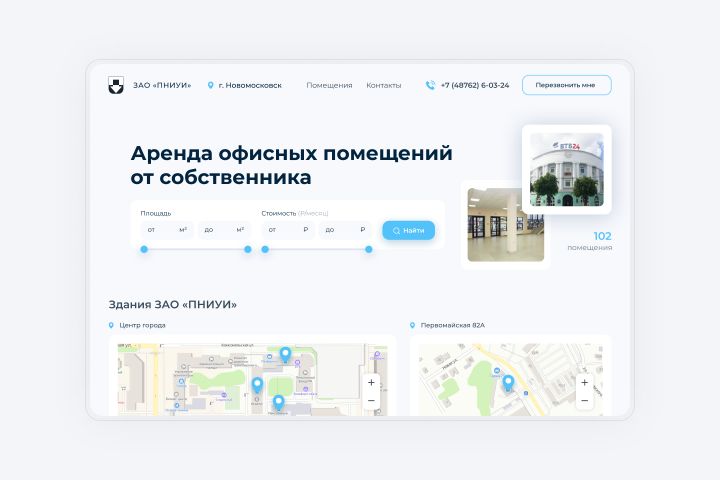Open the Помещения menu item
Image resolution: width=720 pixels, height=480 pixels.
pos(329,85)
